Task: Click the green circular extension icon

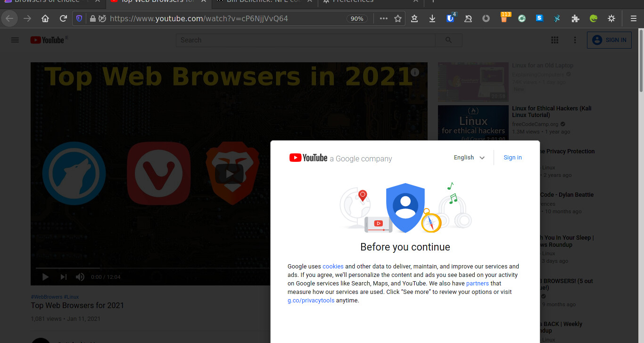Action: point(522,19)
